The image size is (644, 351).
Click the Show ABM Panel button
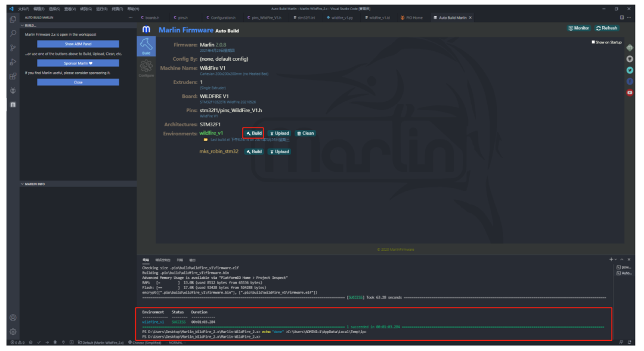(x=78, y=44)
